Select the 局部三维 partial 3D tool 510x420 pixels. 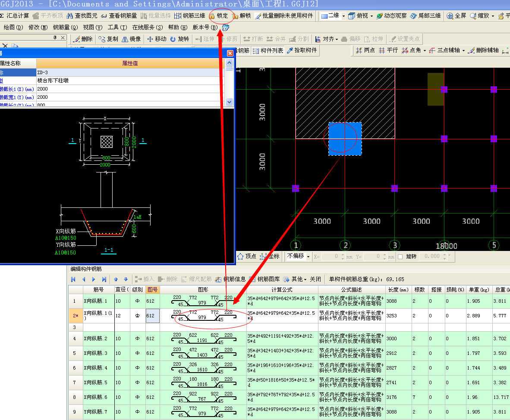pyautogui.click(x=425, y=16)
